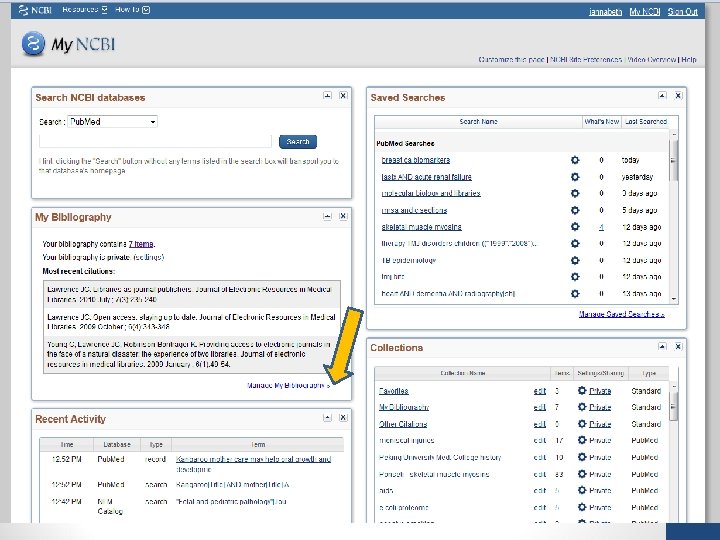Open gear icon for TB epidemiology search

(575, 260)
